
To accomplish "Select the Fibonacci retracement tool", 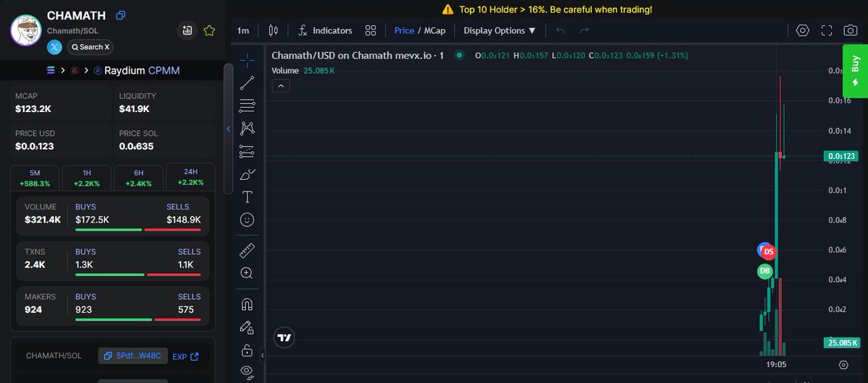I will point(247,106).
